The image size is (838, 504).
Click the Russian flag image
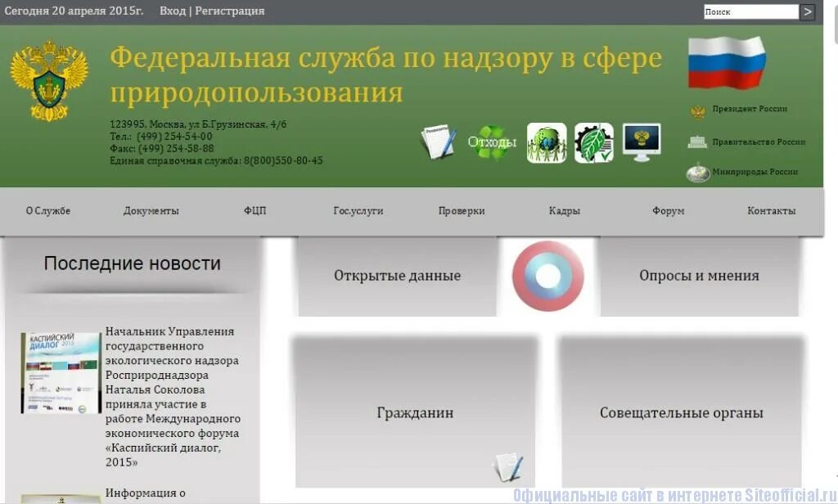click(x=727, y=62)
